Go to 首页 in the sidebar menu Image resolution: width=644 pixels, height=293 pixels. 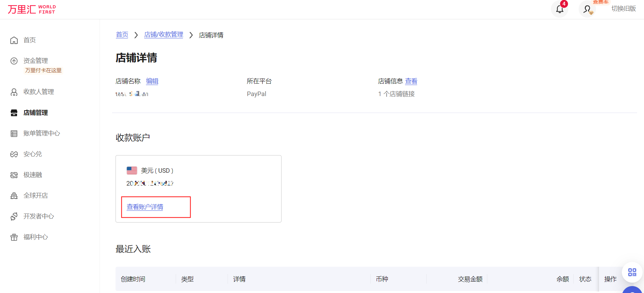(30, 40)
